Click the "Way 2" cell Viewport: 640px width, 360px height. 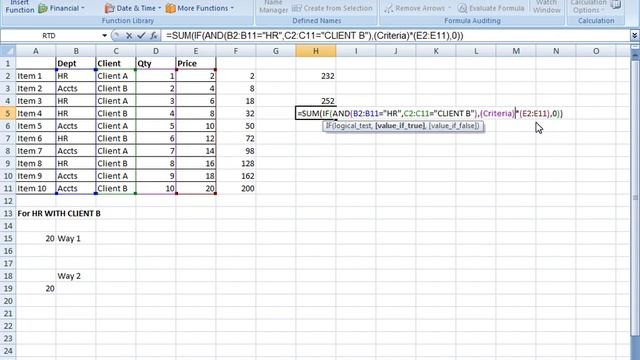76,276
